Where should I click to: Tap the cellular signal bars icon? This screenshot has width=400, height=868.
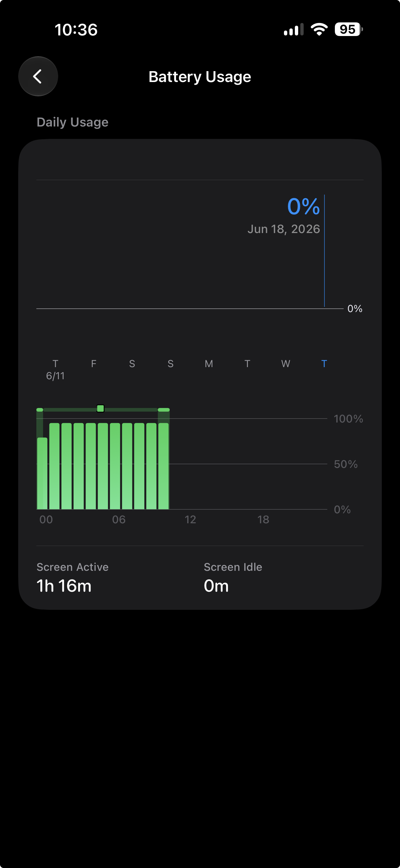click(293, 29)
